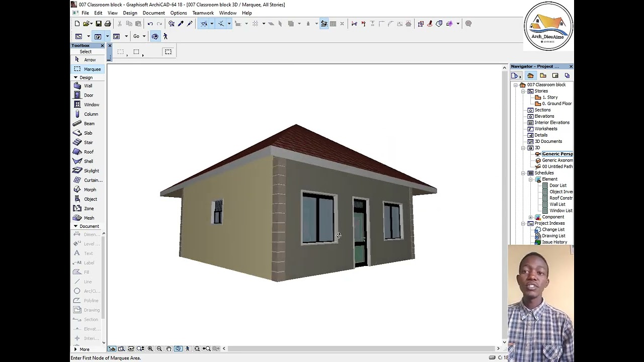
Task: Select the Curtain Wall tool
Action: [x=88, y=180]
